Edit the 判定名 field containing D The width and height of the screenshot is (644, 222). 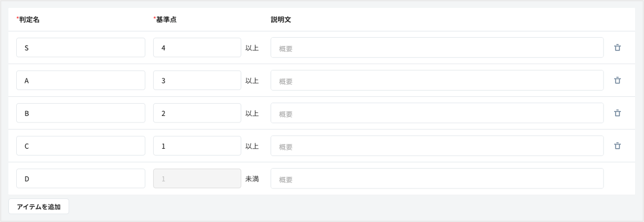click(81, 179)
